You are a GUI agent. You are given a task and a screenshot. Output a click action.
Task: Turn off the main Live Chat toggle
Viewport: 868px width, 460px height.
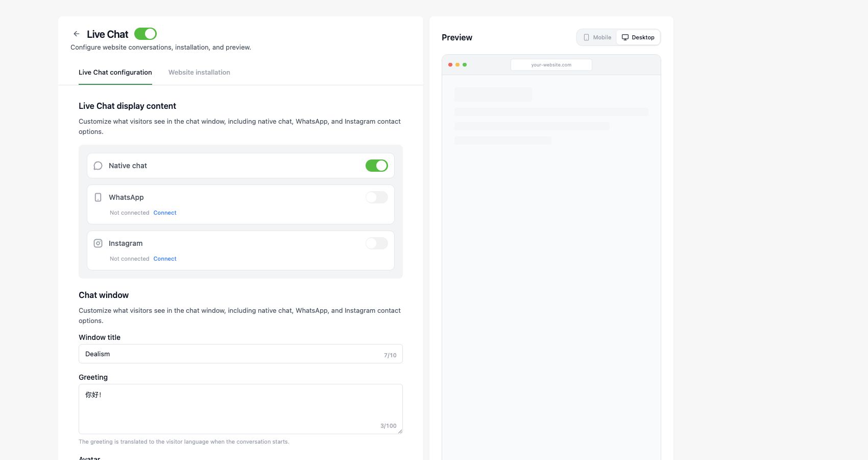[x=146, y=34]
